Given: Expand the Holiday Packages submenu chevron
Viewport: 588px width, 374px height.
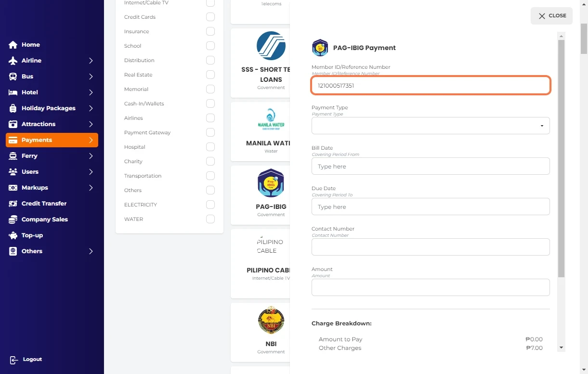Looking at the screenshot, I should [91, 108].
